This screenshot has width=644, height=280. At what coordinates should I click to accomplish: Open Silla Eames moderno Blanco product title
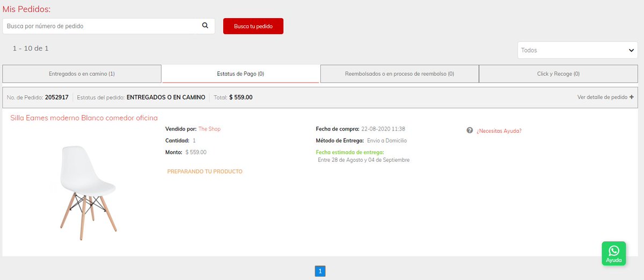[84, 118]
